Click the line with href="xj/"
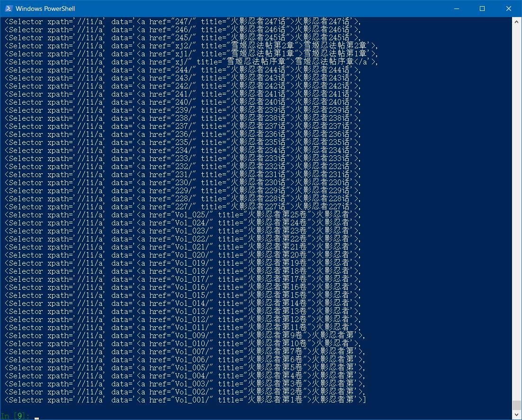Image resolution: width=522 pixels, height=420 pixels. tap(191, 62)
